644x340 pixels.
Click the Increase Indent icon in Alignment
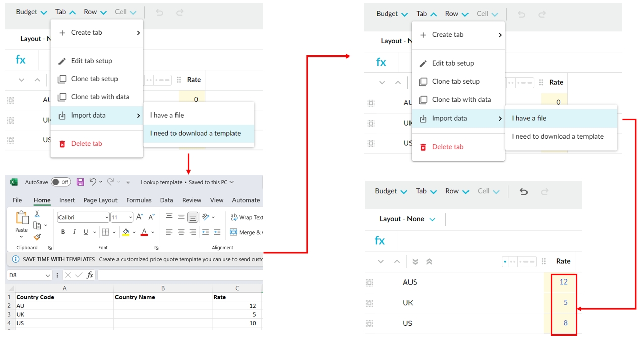[x=217, y=232]
